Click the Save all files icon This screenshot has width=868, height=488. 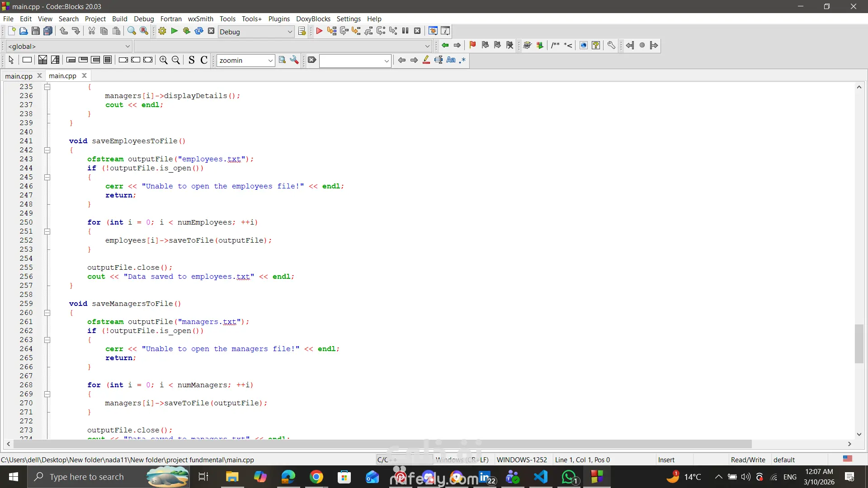coord(48,31)
